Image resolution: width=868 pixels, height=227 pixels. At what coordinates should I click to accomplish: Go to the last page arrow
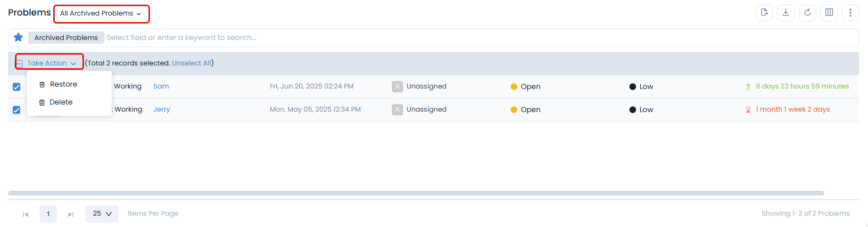[x=71, y=214]
